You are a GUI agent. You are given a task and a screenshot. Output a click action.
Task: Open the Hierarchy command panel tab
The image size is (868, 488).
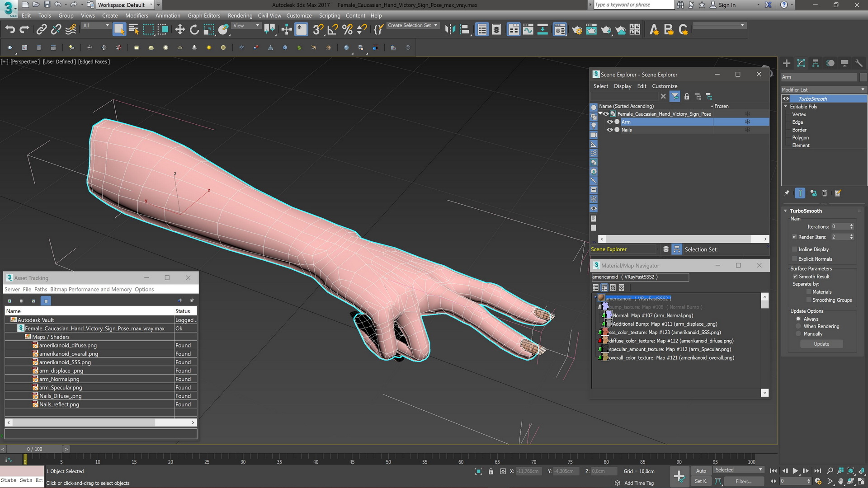click(x=816, y=63)
